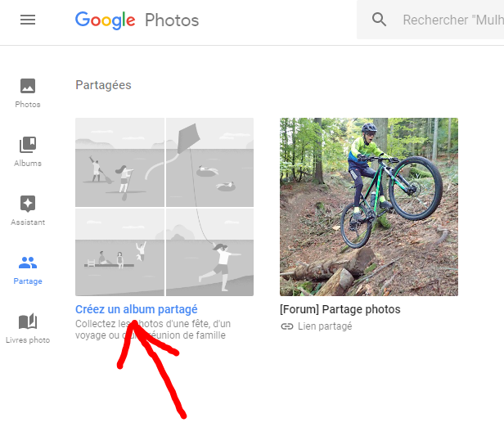504x445 pixels.
Task: Click the chain link icon under Forum album
Action: tap(286, 326)
